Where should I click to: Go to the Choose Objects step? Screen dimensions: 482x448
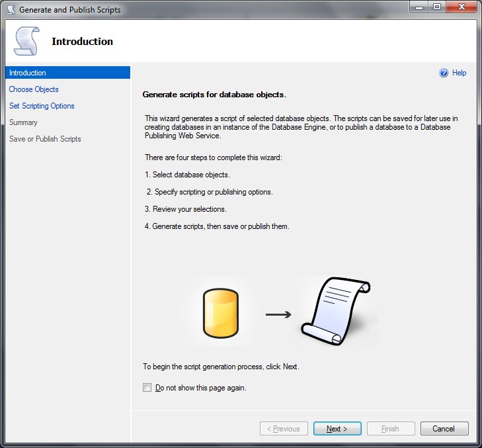click(x=34, y=89)
